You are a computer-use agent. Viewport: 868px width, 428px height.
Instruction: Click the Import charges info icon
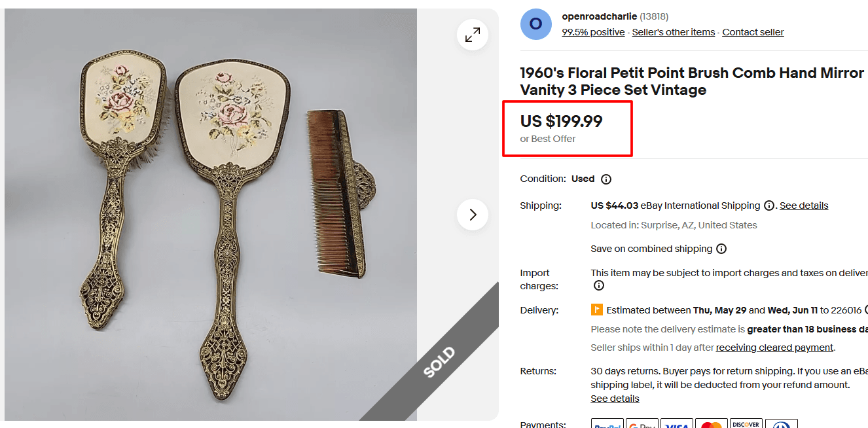tap(599, 285)
